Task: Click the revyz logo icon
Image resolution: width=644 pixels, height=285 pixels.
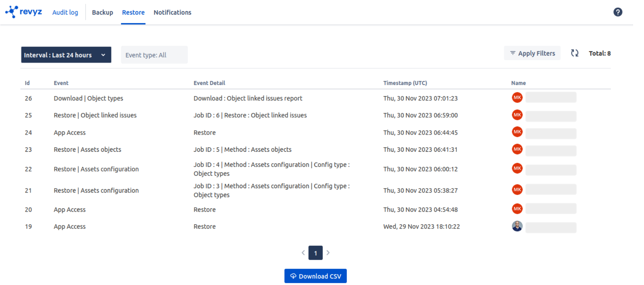Action: coord(12,12)
